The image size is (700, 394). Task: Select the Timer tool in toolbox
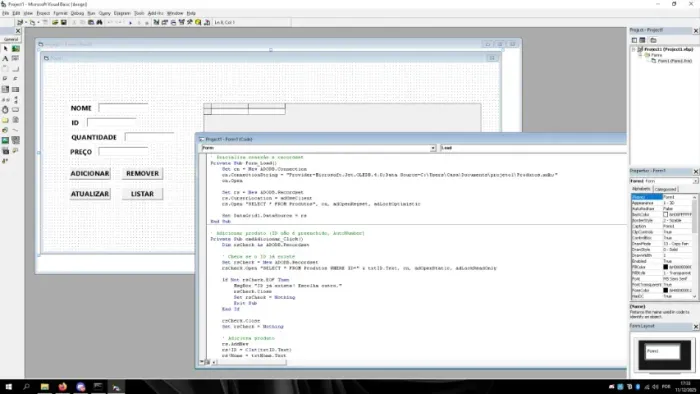pyautogui.click(x=5, y=110)
